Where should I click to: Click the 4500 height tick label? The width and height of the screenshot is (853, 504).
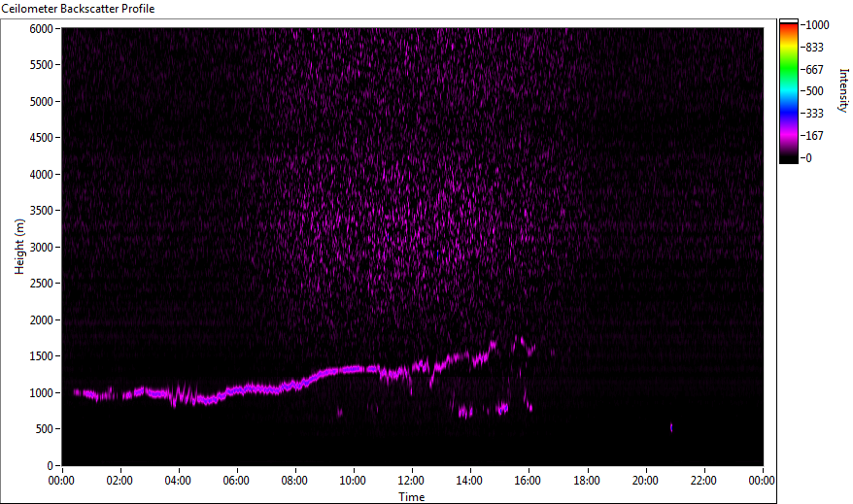pyautogui.click(x=42, y=138)
